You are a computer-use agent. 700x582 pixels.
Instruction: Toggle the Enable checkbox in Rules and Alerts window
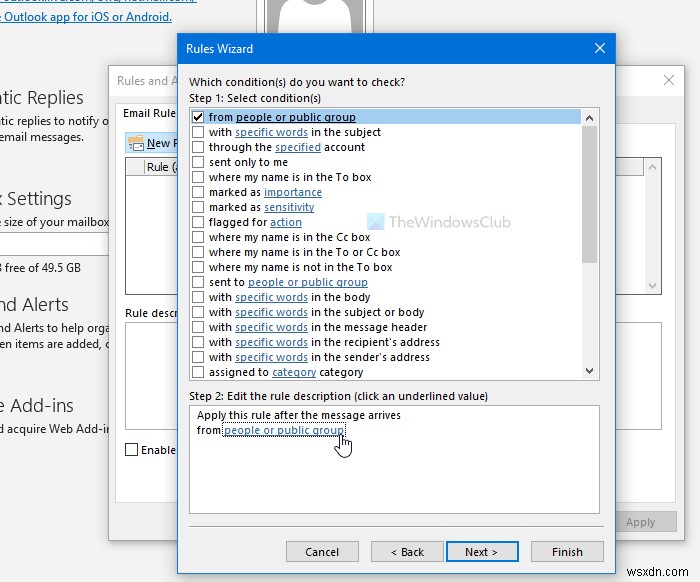(x=131, y=449)
